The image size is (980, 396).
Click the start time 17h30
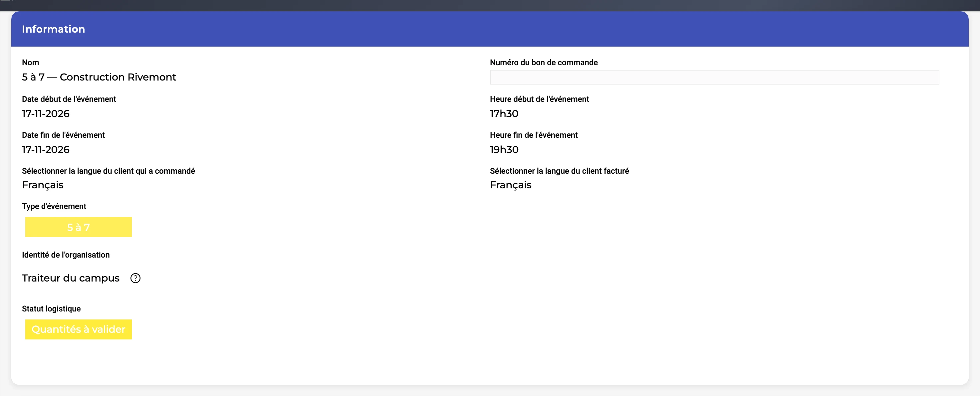(504, 114)
